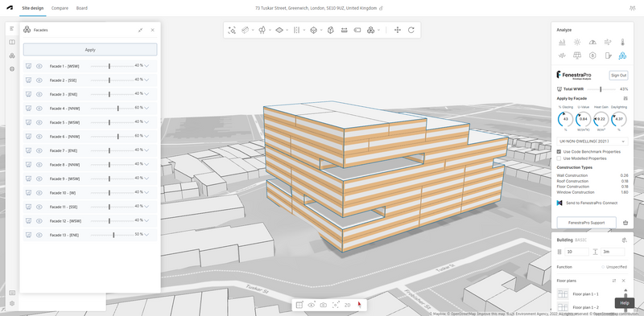The image size is (644, 316).
Task: Open the wind analysis icon
Action: (608, 42)
